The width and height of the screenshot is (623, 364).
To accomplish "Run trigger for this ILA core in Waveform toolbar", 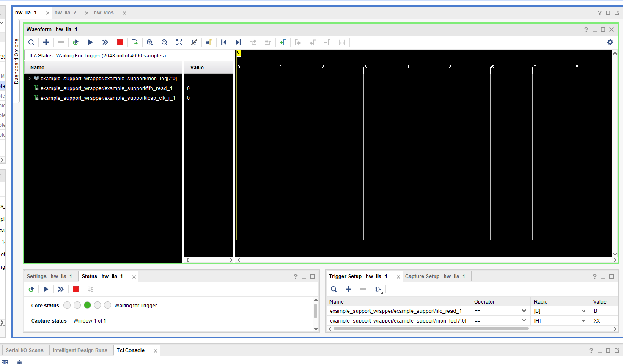I will pyautogui.click(x=90, y=42).
